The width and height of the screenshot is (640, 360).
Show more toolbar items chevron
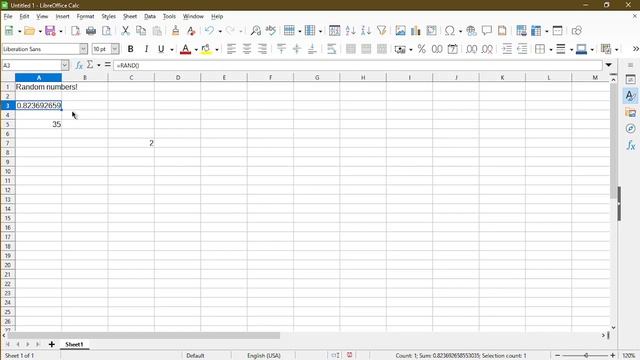coord(636,49)
